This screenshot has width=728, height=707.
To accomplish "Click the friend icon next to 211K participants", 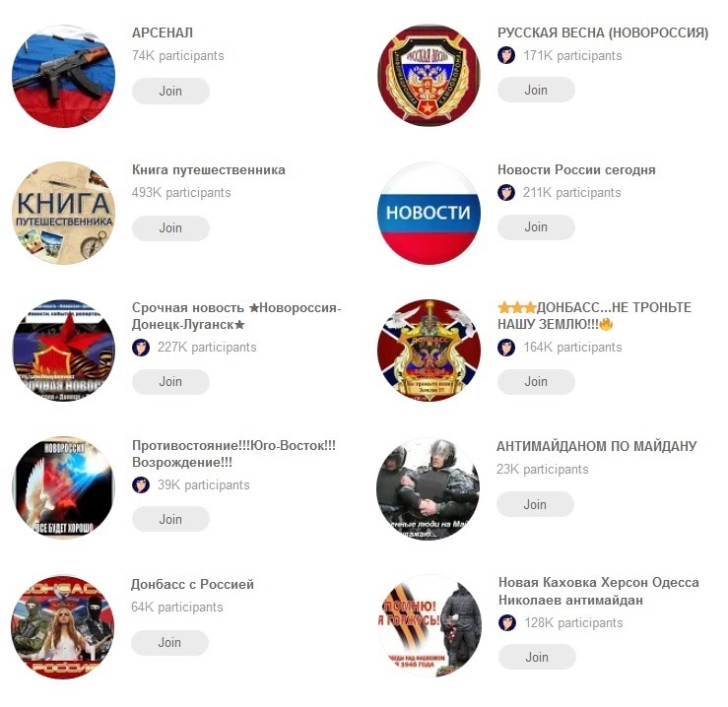I will [x=506, y=192].
